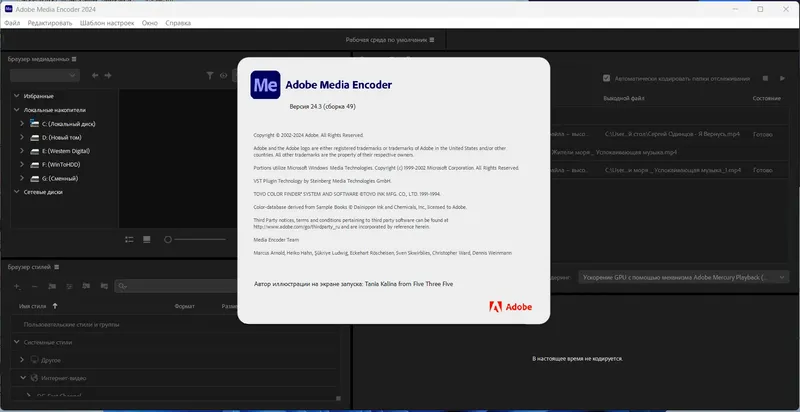Expand the G: (Сменный) drive

[x=22, y=178]
